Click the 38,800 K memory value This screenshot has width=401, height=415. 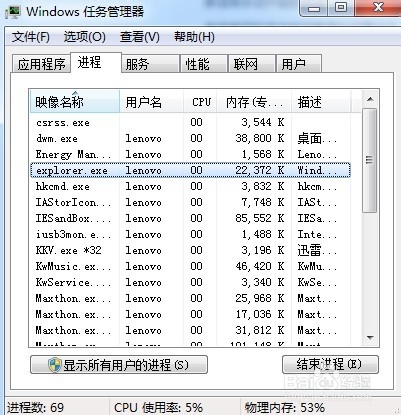coord(260,138)
